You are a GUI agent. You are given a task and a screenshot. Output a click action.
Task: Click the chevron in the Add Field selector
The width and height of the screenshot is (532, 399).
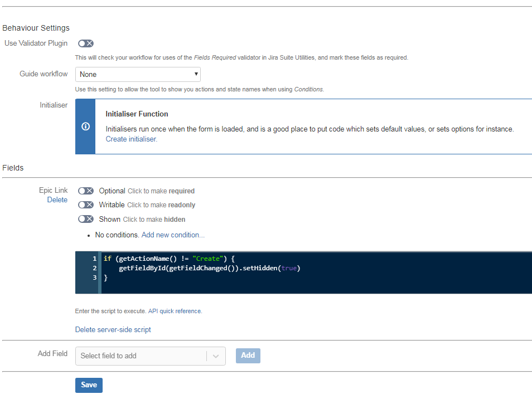tap(216, 356)
